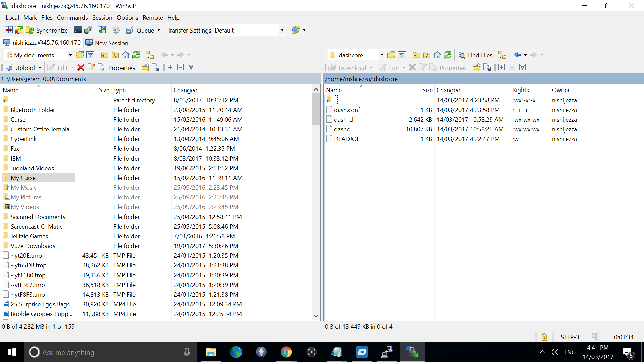
Task: Click the Synchronize button
Action: tap(47, 30)
